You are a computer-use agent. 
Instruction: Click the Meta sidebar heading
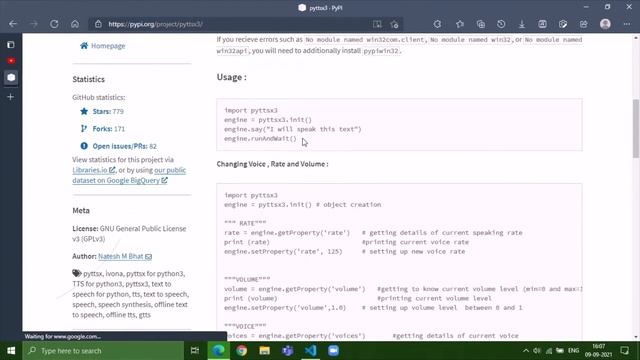81,211
